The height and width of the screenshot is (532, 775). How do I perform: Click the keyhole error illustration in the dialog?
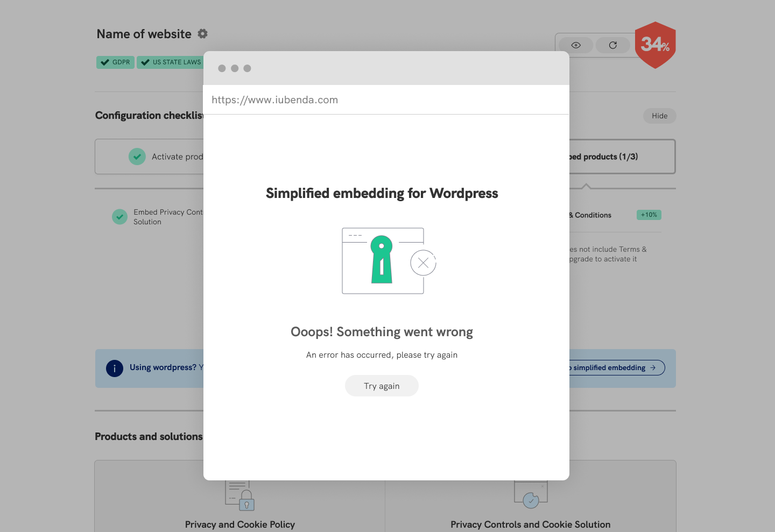(382, 261)
